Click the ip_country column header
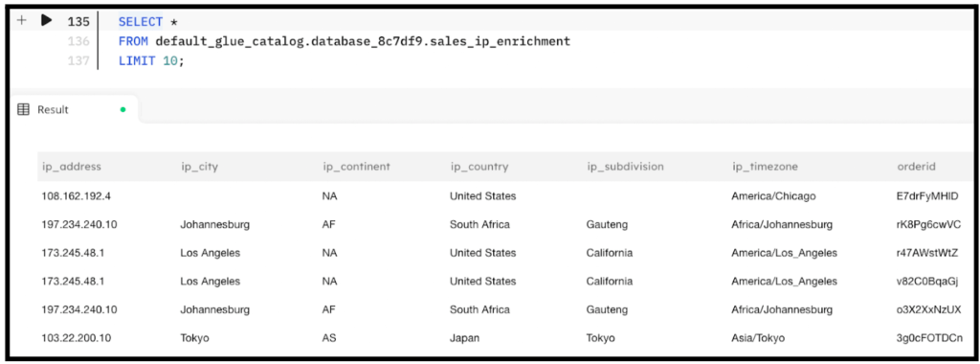This screenshot has height=364, width=980. (479, 167)
